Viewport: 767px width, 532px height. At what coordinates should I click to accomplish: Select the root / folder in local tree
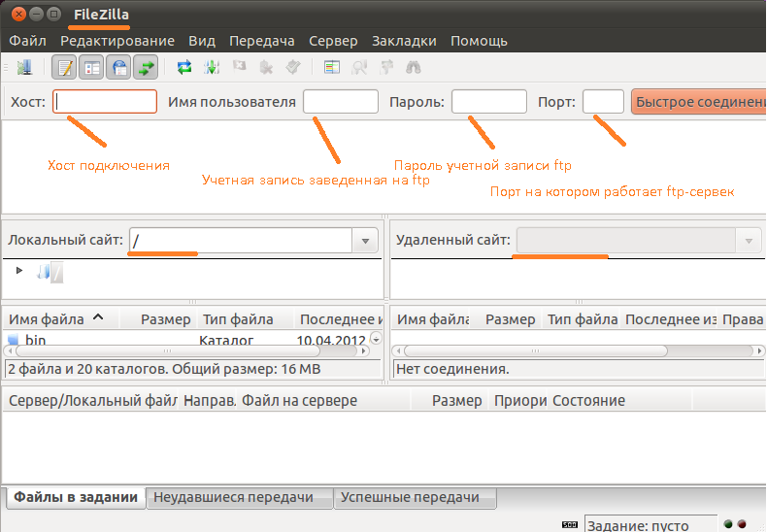[x=56, y=273]
